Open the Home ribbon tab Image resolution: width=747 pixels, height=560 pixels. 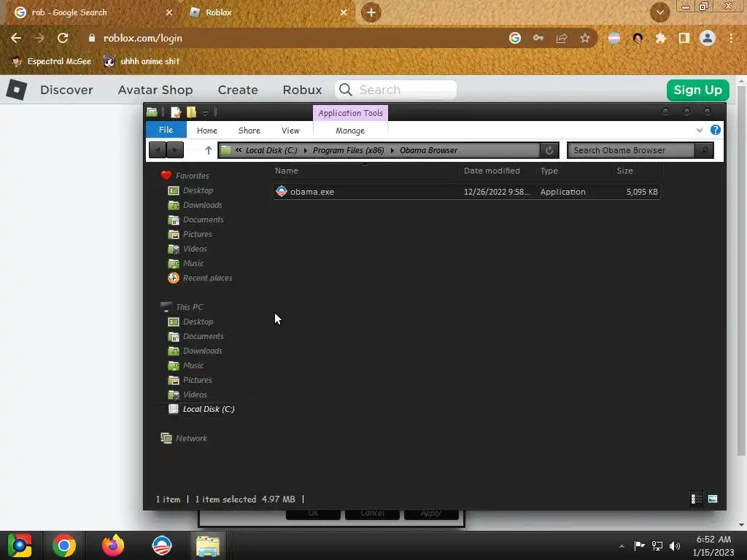point(206,131)
